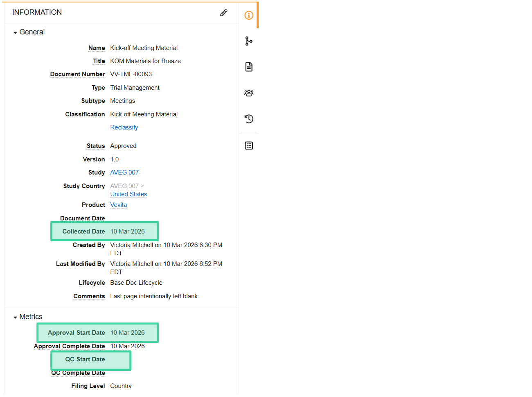Image resolution: width=532 pixels, height=397 pixels.
Task: Select the orange highlighted Information tab icon
Action: coord(248,15)
